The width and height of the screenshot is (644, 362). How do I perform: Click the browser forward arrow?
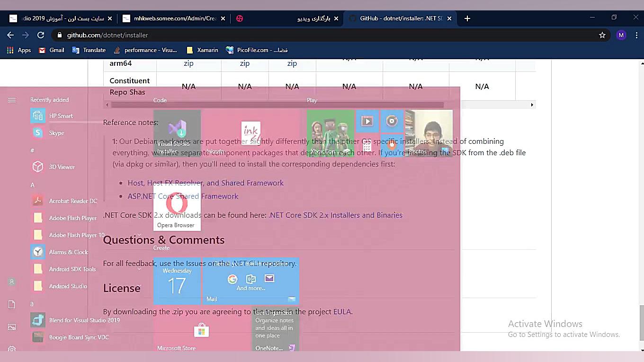click(26, 35)
